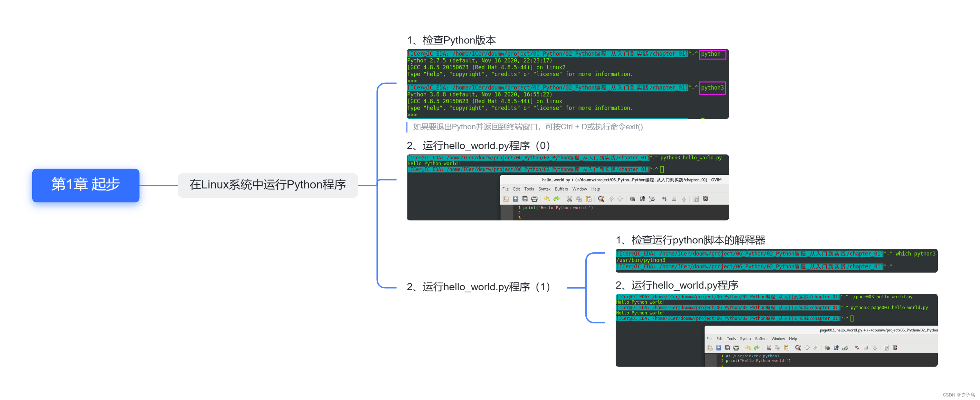Open Edit menu in hello_world.py GVIM
This screenshot has width=980, height=400.
(516, 189)
